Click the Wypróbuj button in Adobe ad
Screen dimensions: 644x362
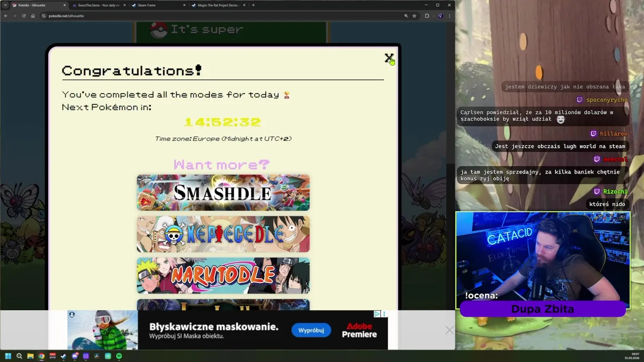[311, 330]
